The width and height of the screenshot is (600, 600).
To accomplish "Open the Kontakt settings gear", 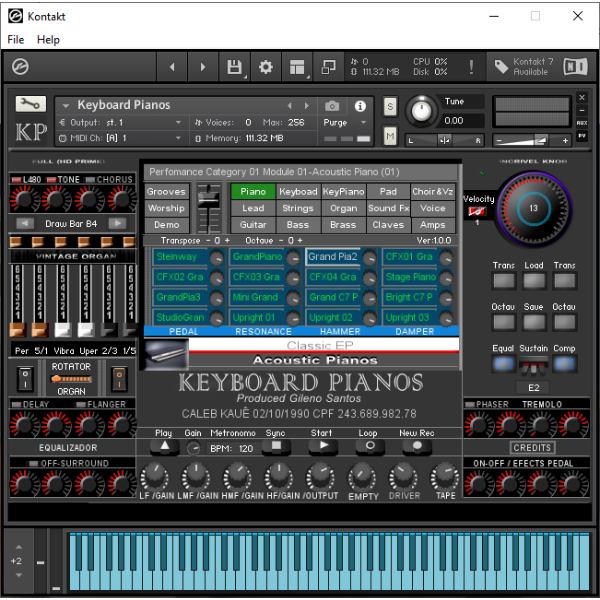I will (x=266, y=67).
